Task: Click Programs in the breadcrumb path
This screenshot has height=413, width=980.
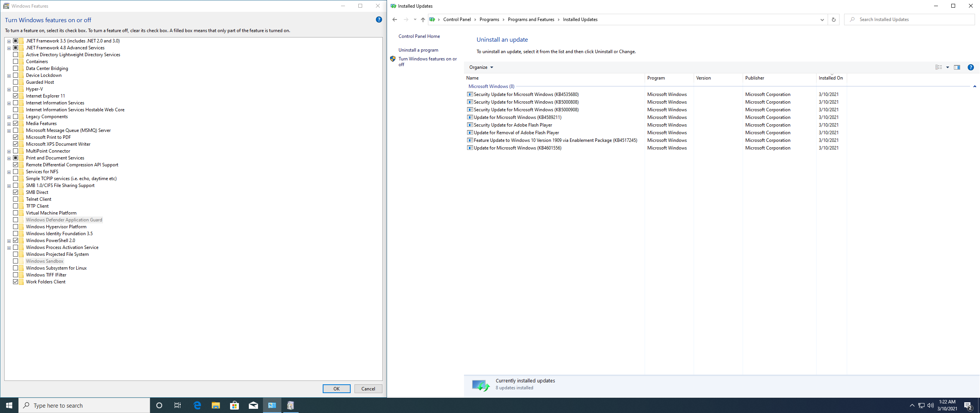Action: coord(489,20)
